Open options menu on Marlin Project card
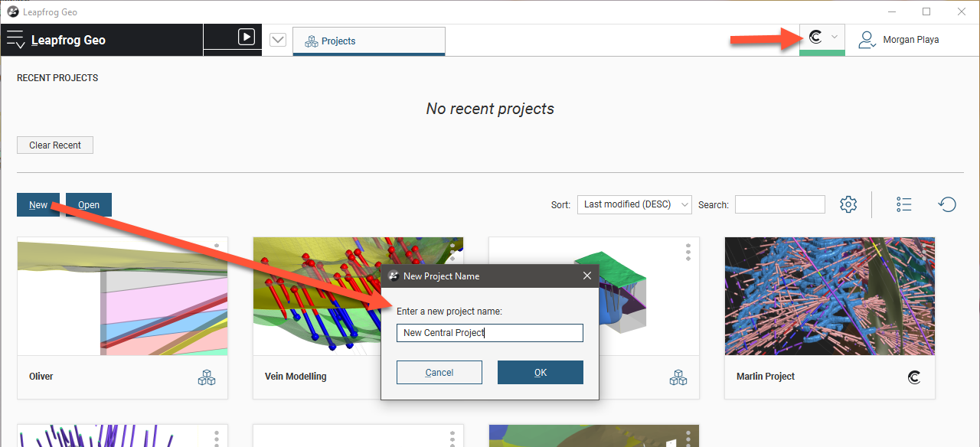This screenshot has width=980, height=447. [x=924, y=252]
